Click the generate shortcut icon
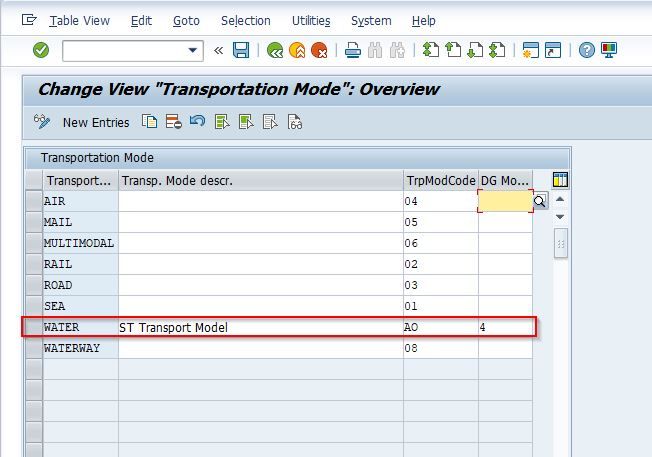 [553, 50]
